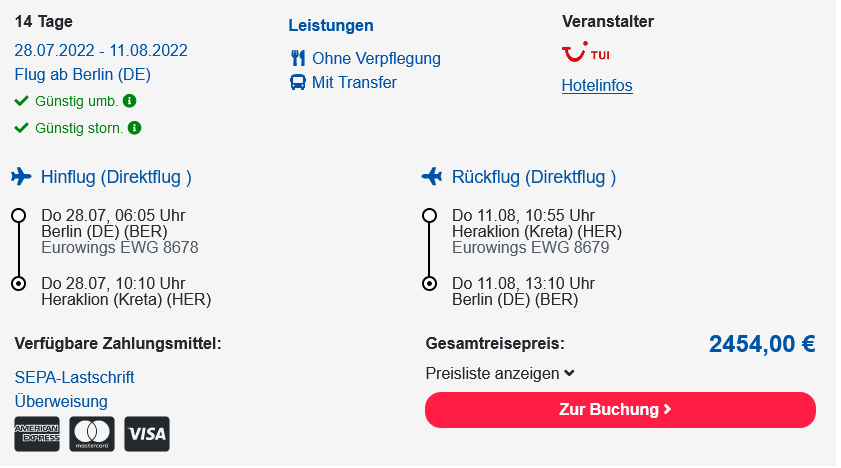The image size is (841, 468).
Task: Click the total price 2454,00 €
Action: [762, 344]
